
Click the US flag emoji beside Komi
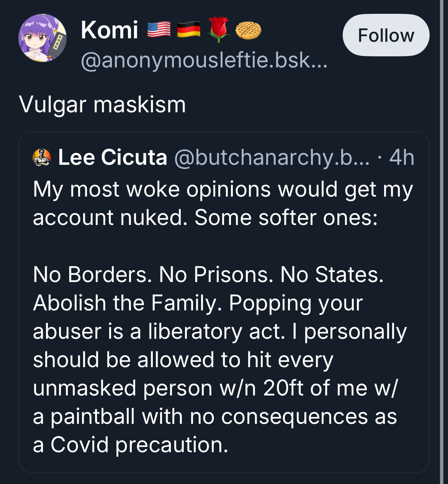159,30
